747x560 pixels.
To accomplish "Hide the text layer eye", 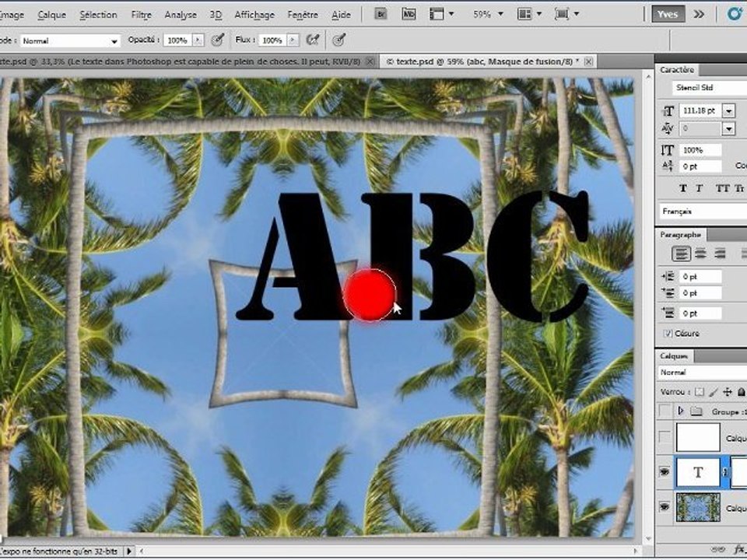I will pos(664,472).
